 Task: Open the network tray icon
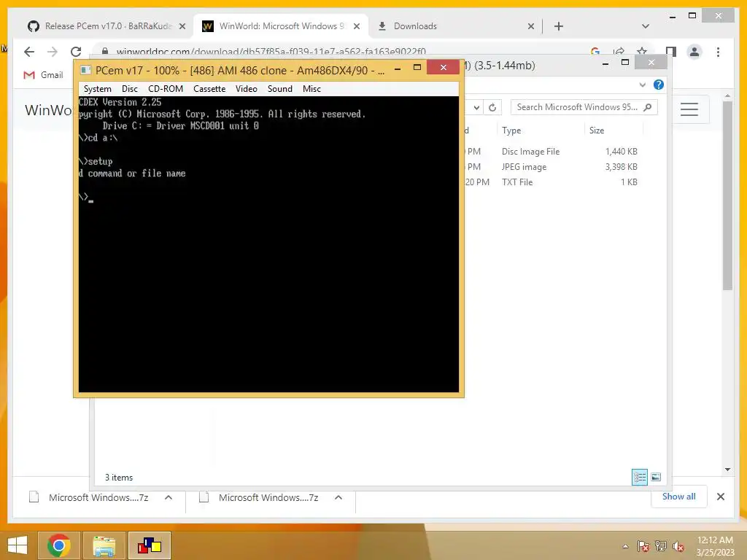pyautogui.click(x=661, y=546)
